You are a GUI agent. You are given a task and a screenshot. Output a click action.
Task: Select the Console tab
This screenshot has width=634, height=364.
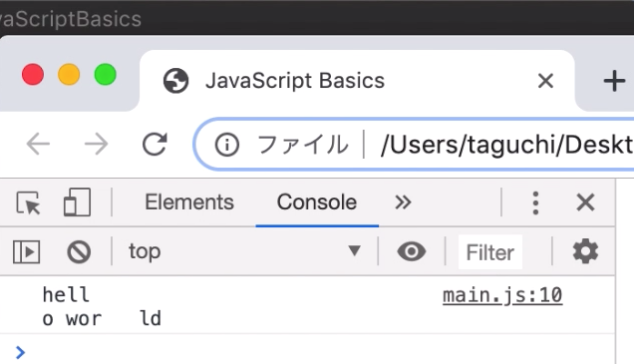[317, 202]
